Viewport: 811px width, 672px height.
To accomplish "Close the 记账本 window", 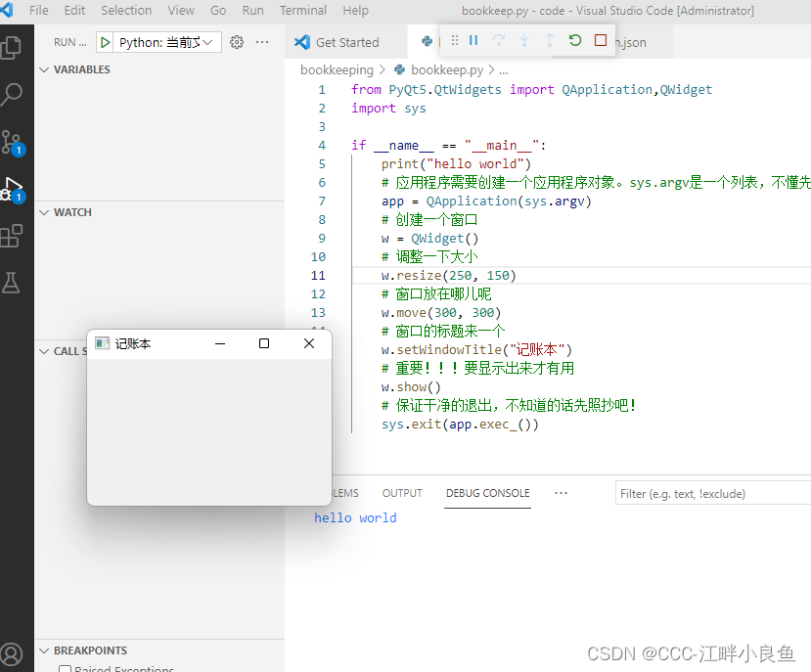I will [309, 343].
